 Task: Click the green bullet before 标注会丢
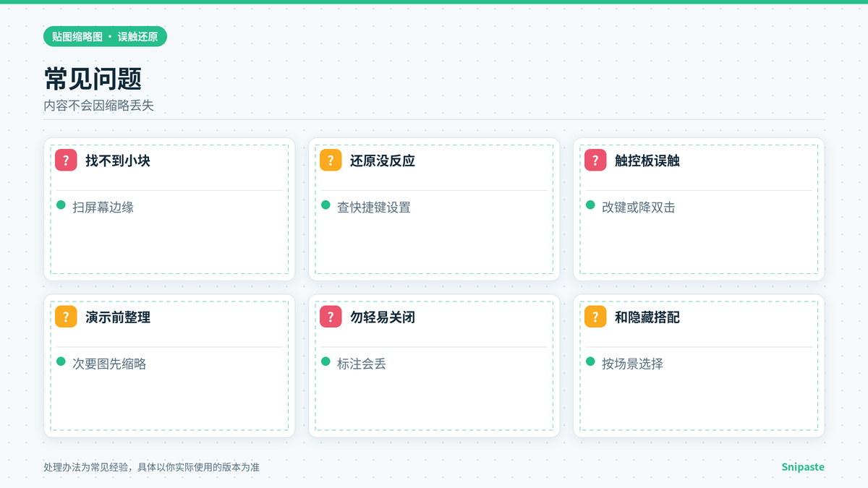326,361
